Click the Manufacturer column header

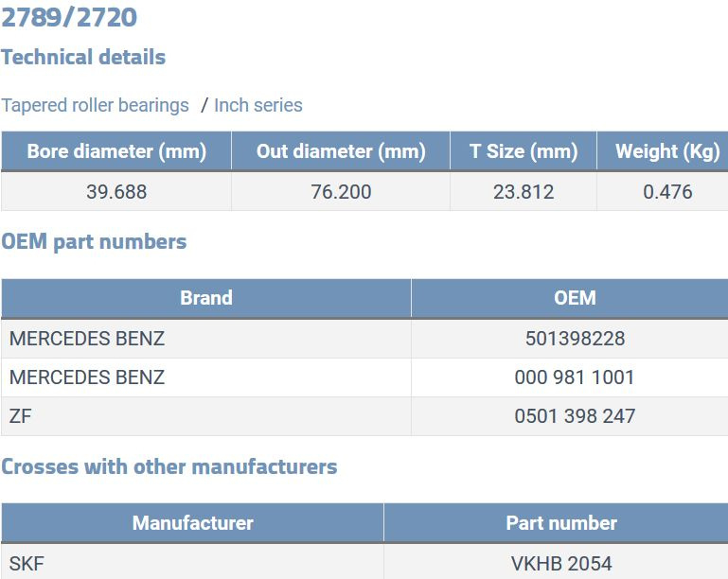tap(193, 523)
